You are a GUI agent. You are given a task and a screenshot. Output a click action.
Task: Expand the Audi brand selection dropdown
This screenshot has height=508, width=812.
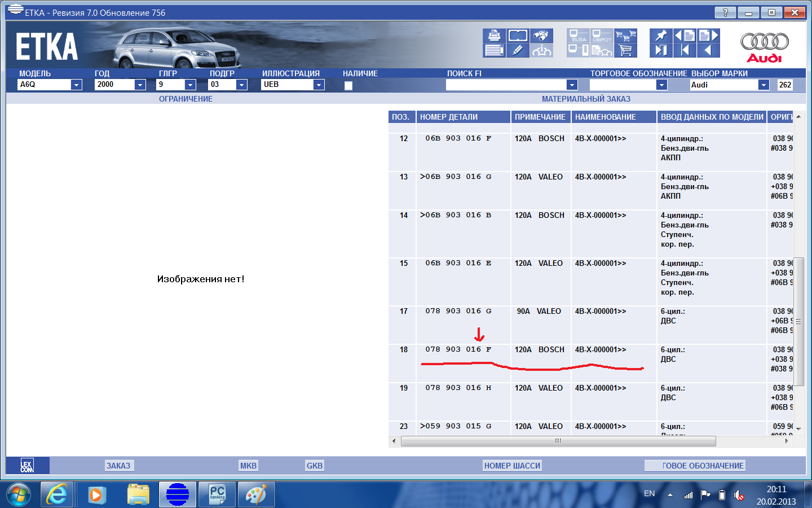[x=763, y=85]
